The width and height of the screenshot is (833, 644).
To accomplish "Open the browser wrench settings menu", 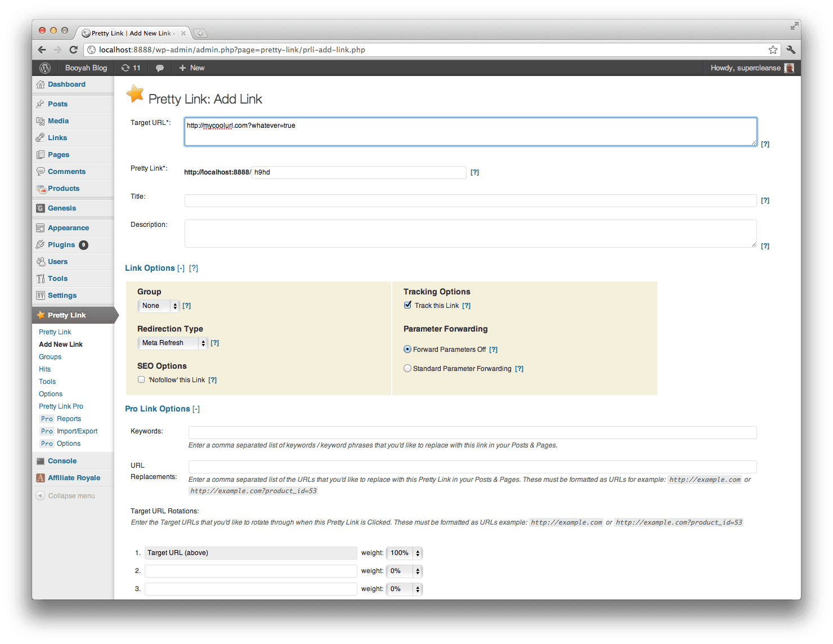I will coord(791,50).
